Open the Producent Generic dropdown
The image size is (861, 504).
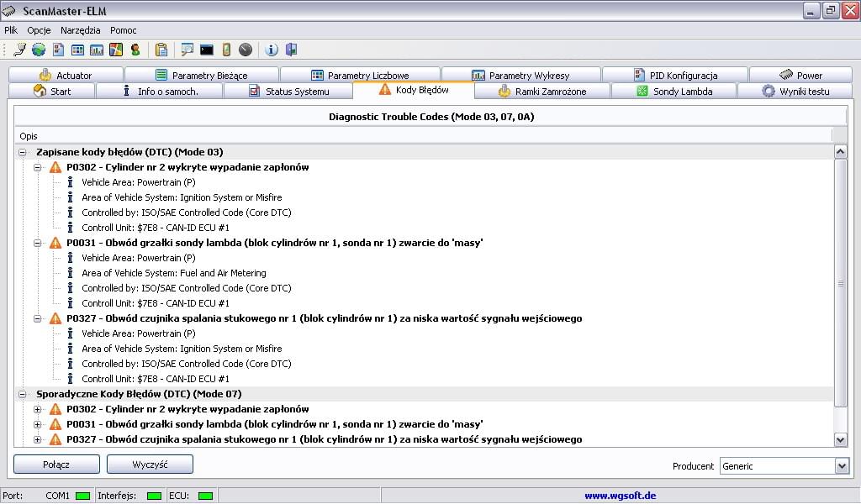click(842, 466)
